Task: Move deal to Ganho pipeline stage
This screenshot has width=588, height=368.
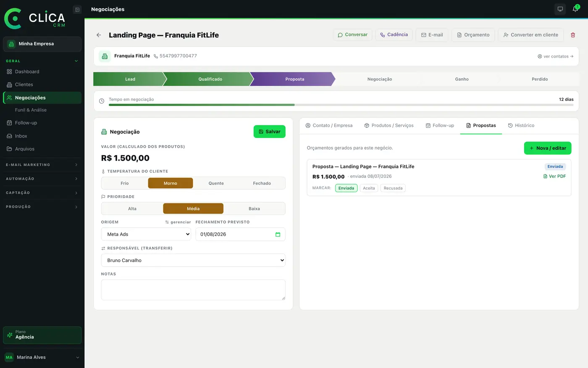Action: tap(462, 79)
